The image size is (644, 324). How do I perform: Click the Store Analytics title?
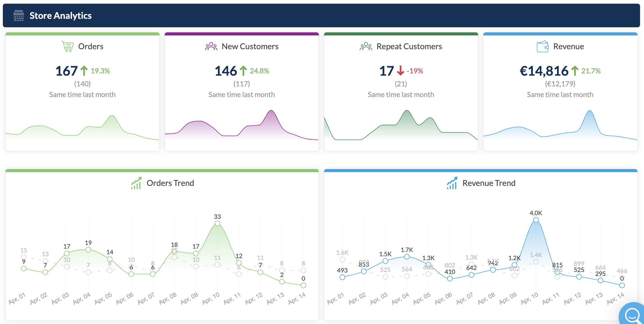click(x=61, y=15)
